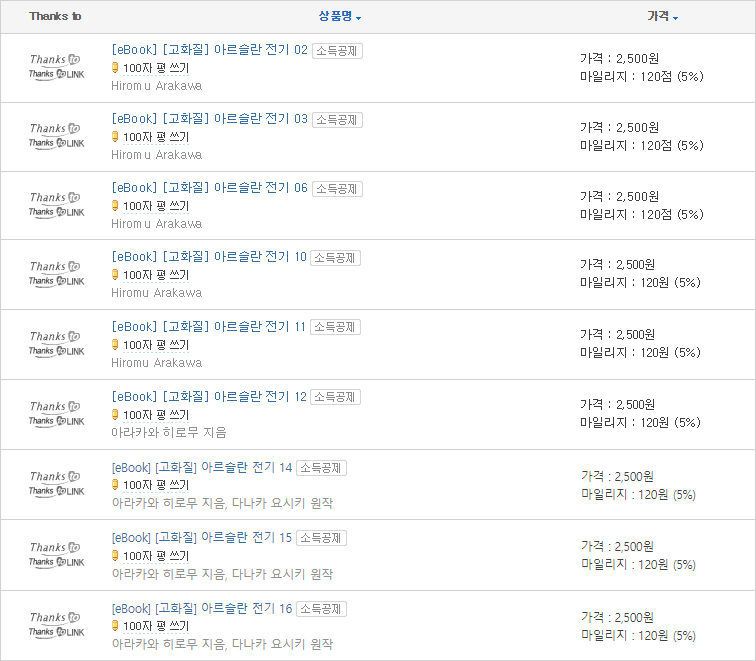Screen dimensions: 756x661
Task: Open eBook 아르슬란 전기 14 title link
Action: tap(202, 467)
